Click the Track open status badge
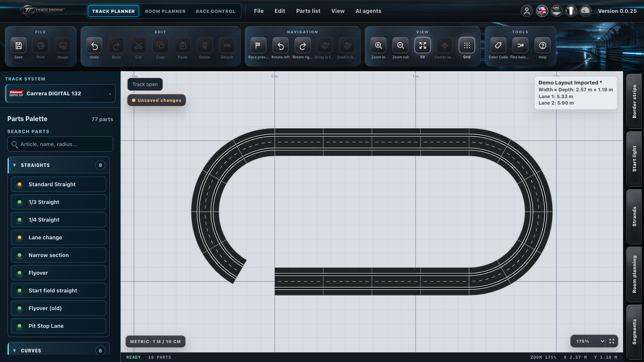 [145, 84]
